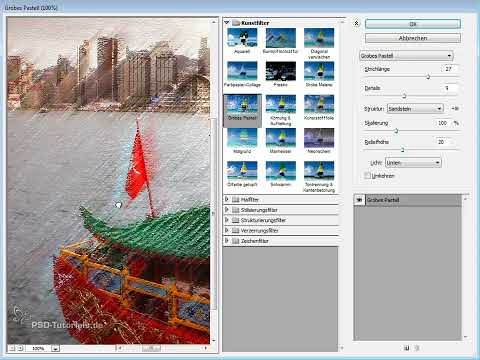Click the delete effect layer icon
The height and width of the screenshot is (360, 480).
417,348
